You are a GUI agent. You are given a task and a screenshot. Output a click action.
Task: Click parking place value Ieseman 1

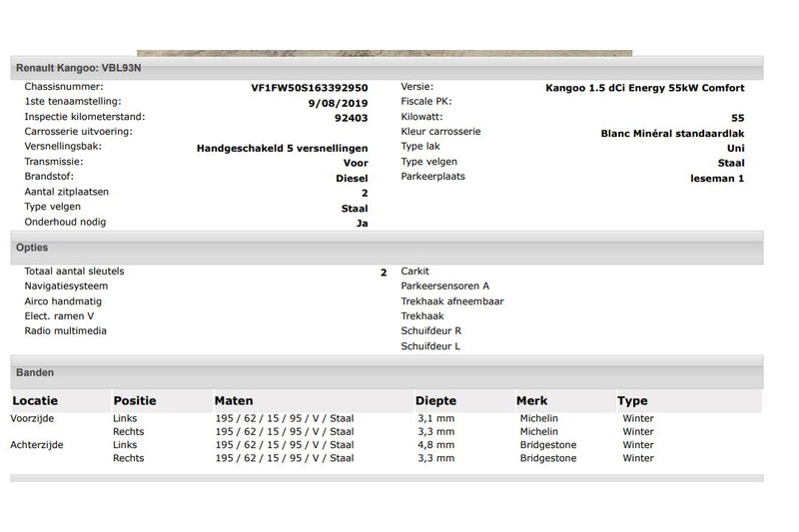717,179
